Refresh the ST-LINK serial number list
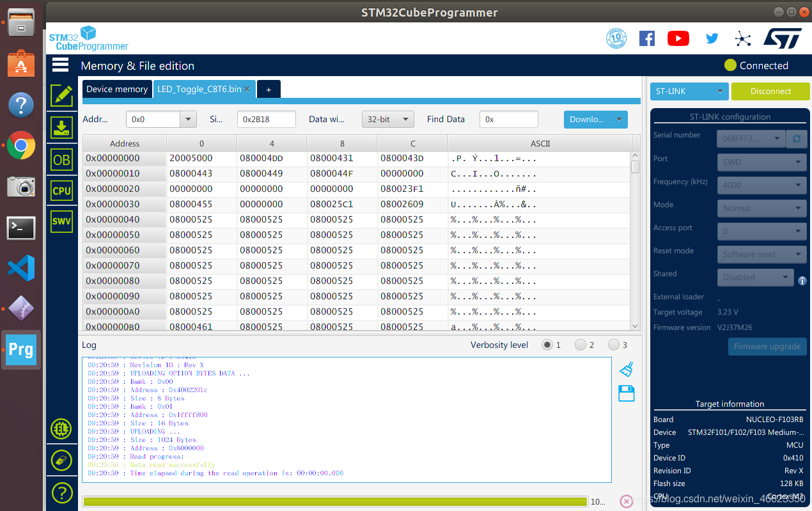Viewport: 812px width, 511px height. [797, 138]
